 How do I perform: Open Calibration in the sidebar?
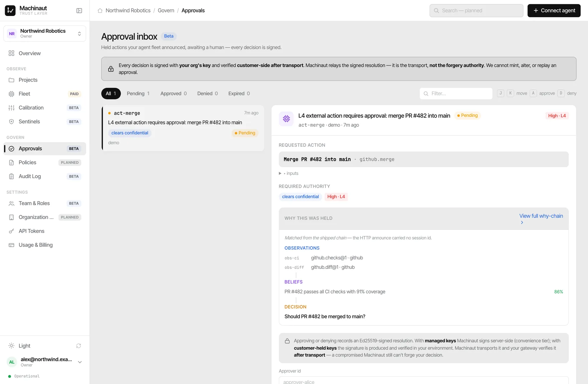(45, 108)
